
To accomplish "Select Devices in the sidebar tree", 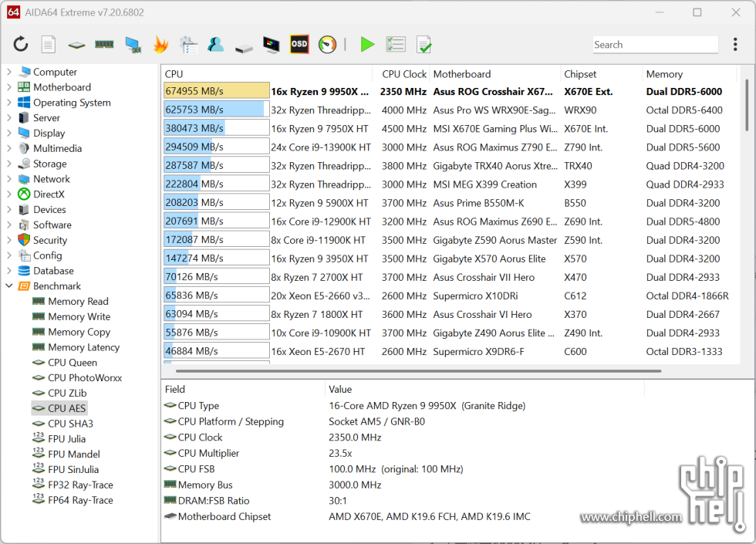I will tap(49, 210).
